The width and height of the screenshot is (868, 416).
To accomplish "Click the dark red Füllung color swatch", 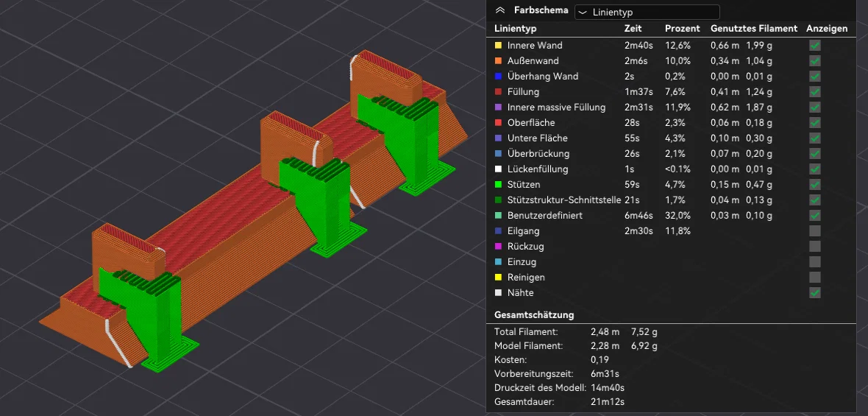I will coord(498,92).
